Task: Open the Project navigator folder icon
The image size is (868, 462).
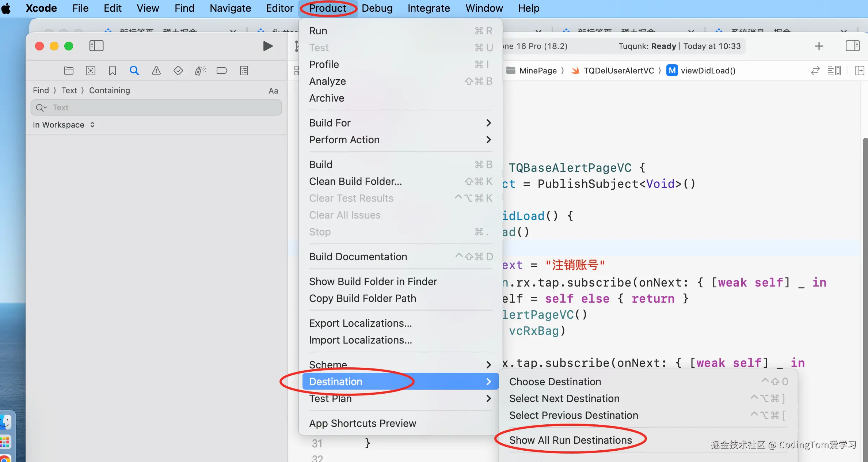Action: 68,71
